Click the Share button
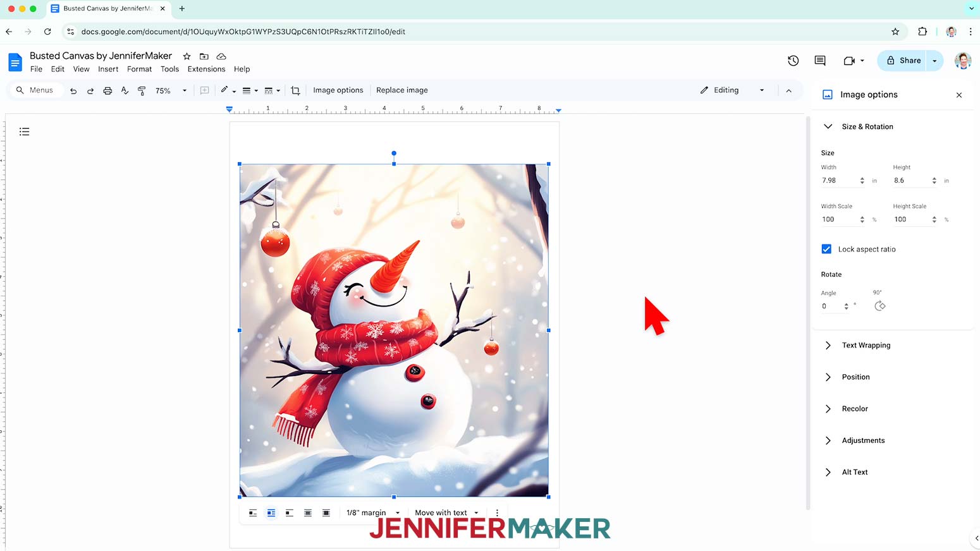This screenshot has width=980, height=551. click(902, 61)
